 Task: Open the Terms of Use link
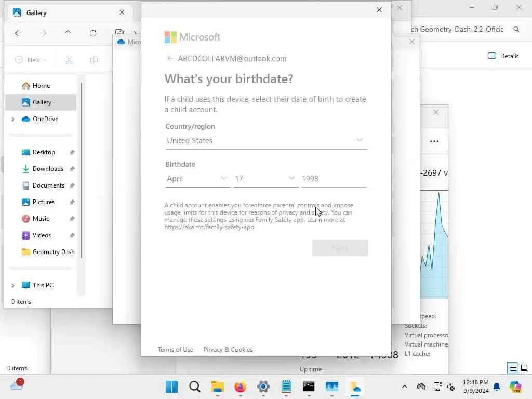(176, 350)
